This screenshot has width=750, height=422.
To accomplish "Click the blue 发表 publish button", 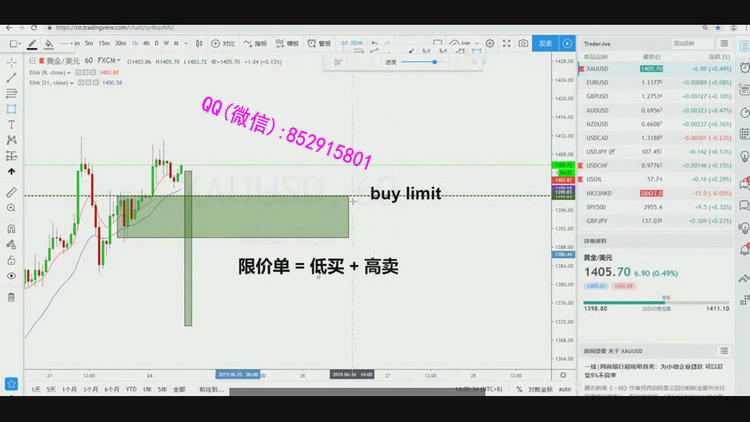I will pyautogui.click(x=545, y=44).
